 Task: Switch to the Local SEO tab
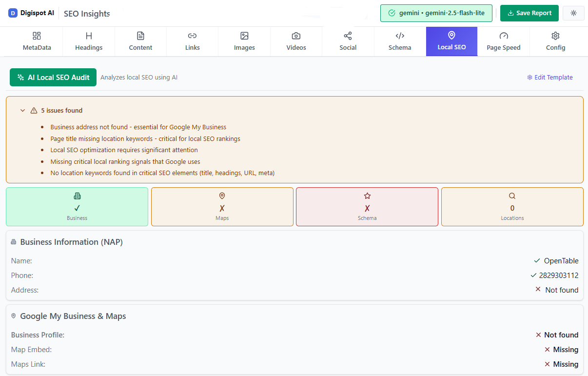coord(451,41)
